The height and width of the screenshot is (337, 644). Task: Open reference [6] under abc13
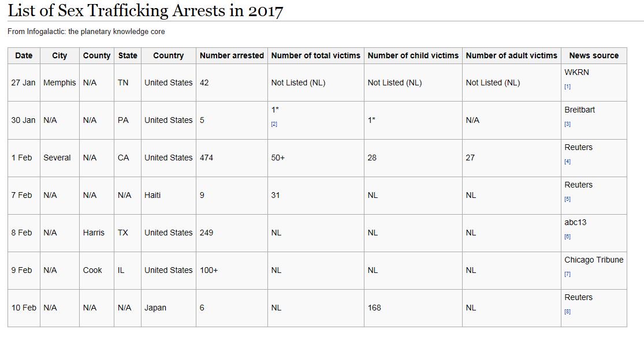[x=567, y=237]
